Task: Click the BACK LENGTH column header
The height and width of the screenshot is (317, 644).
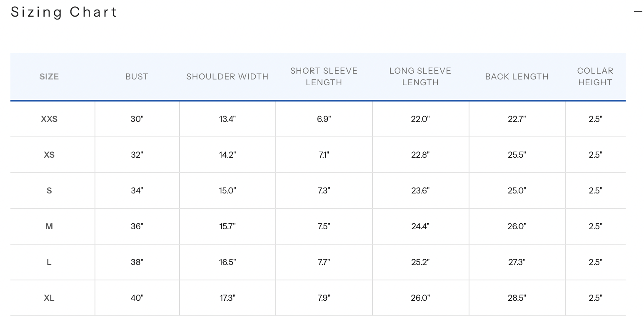Action: click(x=517, y=77)
